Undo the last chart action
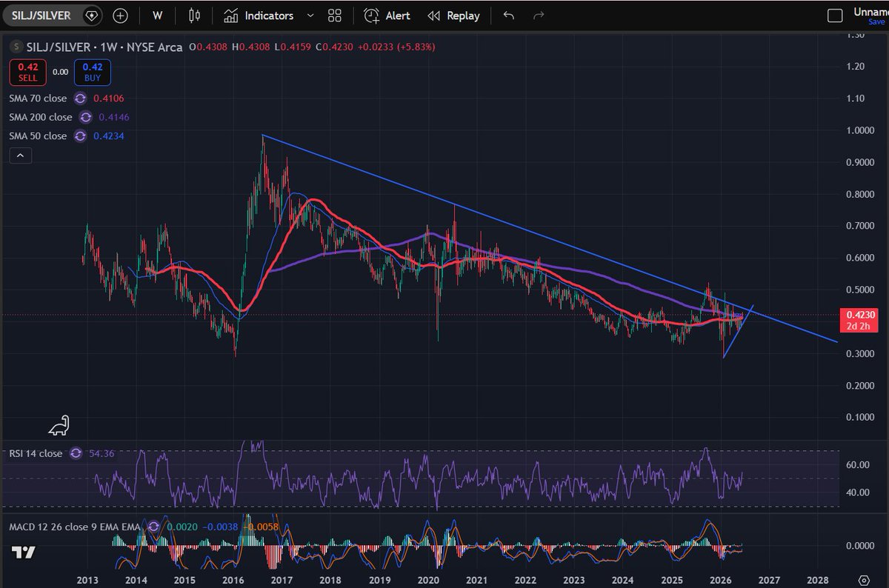This screenshot has height=588, width=889. [x=508, y=16]
